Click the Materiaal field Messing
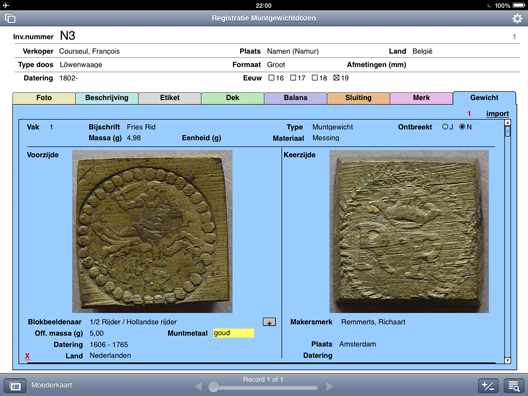This screenshot has width=528, height=396. [326, 138]
